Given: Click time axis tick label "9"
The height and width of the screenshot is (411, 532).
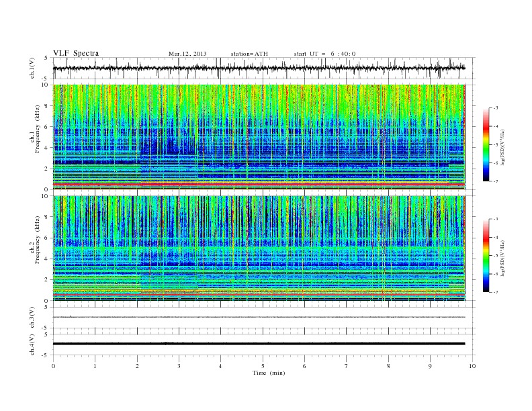Looking at the screenshot, I should pyautogui.click(x=430, y=366).
